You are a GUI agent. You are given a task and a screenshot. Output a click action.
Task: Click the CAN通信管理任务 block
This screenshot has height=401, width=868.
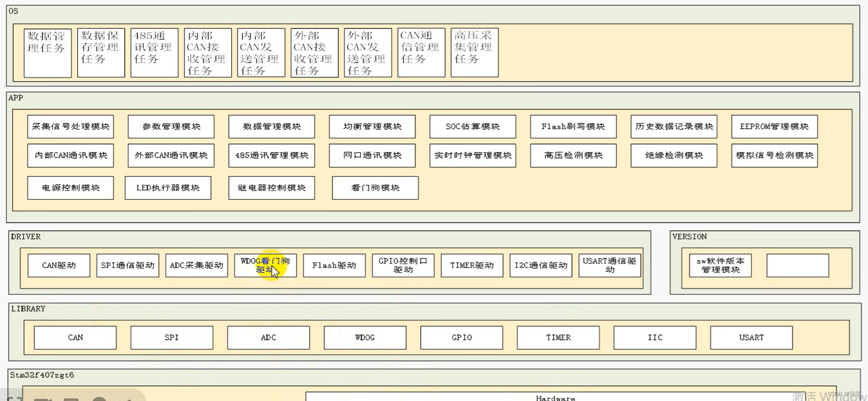tap(421, 53)
